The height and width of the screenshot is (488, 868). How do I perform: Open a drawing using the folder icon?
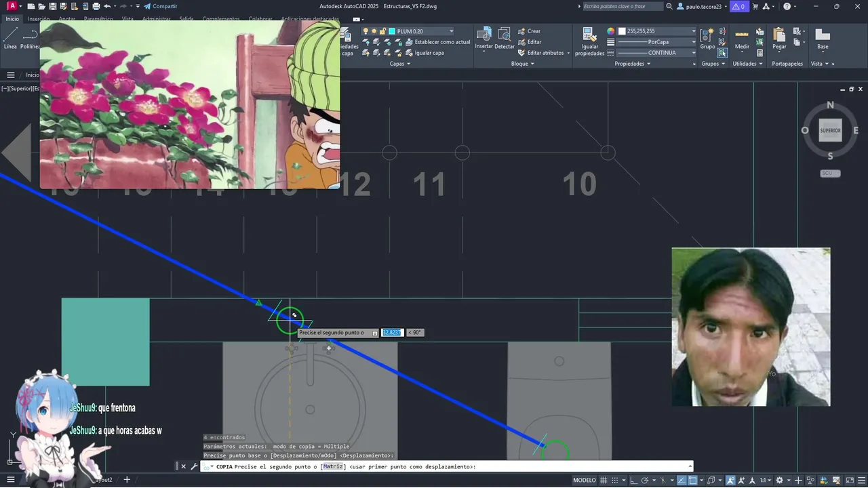(x=42, y=6)
